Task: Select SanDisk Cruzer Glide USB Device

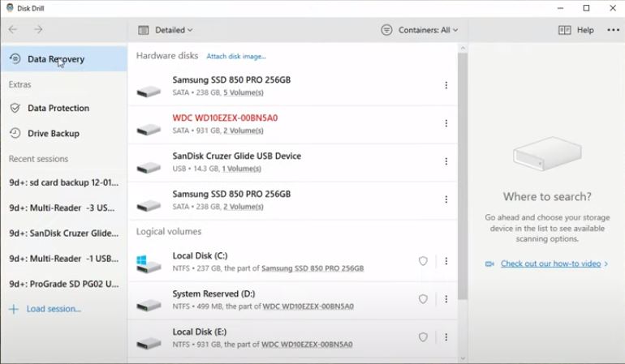Action: 293,162
